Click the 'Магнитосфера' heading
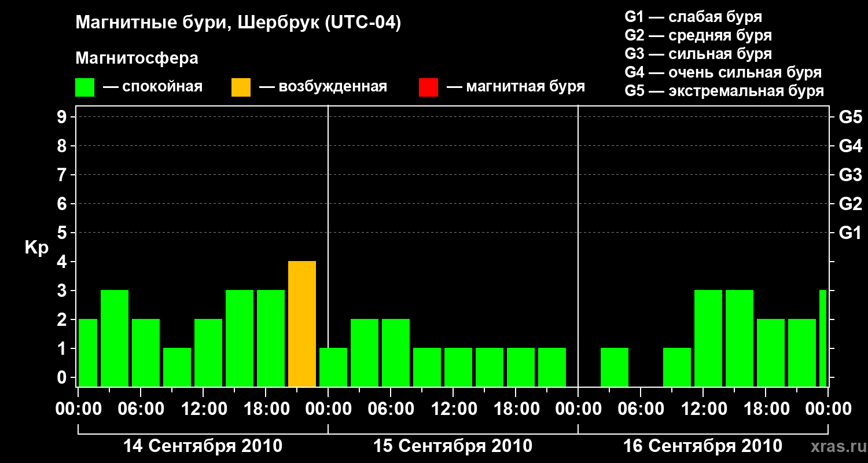 click(137, 58)
